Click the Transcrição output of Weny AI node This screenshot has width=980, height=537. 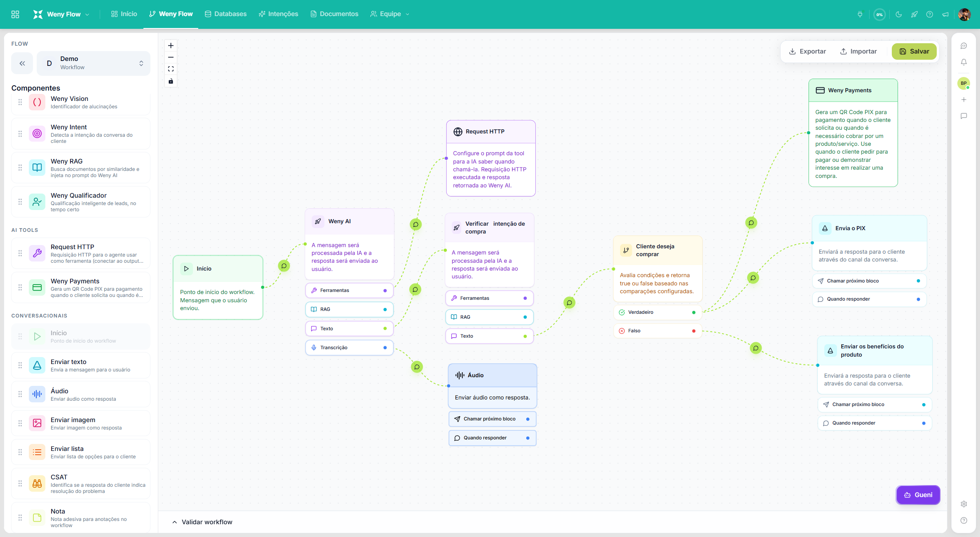tap(349, 348)
